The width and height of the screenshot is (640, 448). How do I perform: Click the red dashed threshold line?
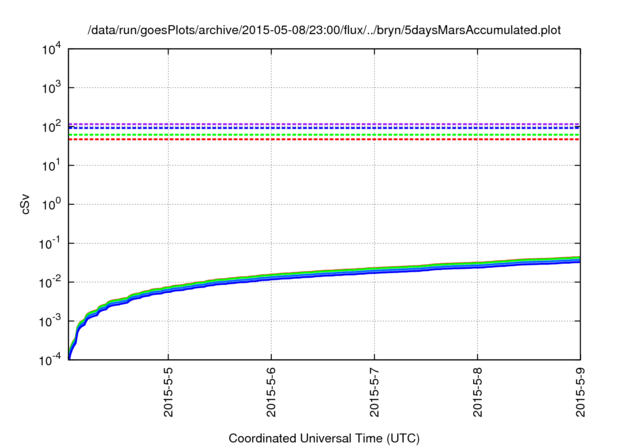pos(324,140)
